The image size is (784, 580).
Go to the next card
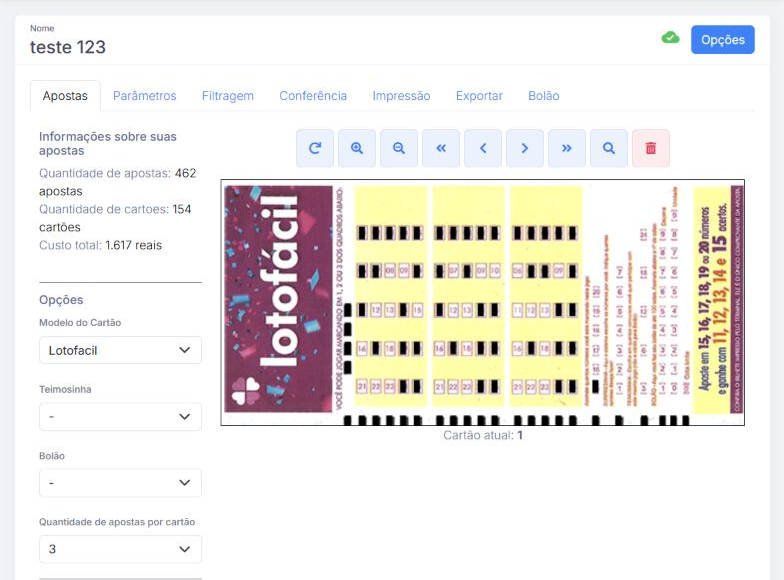coord(525,148)
